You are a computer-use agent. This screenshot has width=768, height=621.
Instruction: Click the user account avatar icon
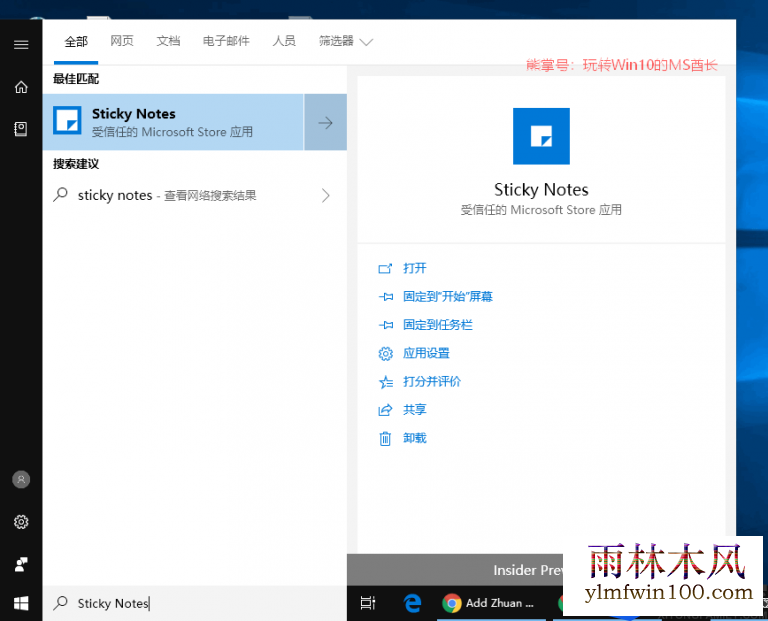pyautogui.click(x=21, y=479)
